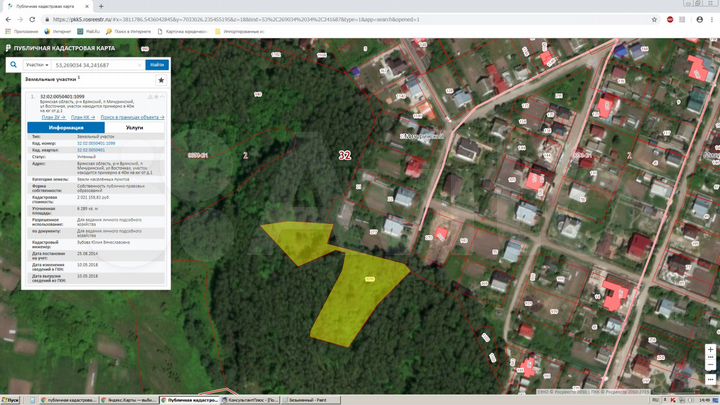Screen dimensions: 720x405
Task: Click the search magnifier icon
Action: pyautogui.click(x=14, y=64)
